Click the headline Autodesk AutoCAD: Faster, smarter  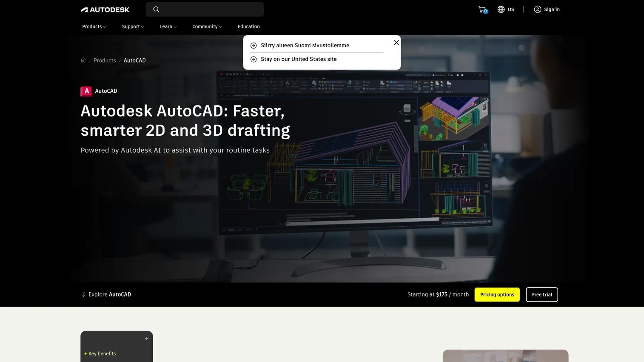(185, 121)
